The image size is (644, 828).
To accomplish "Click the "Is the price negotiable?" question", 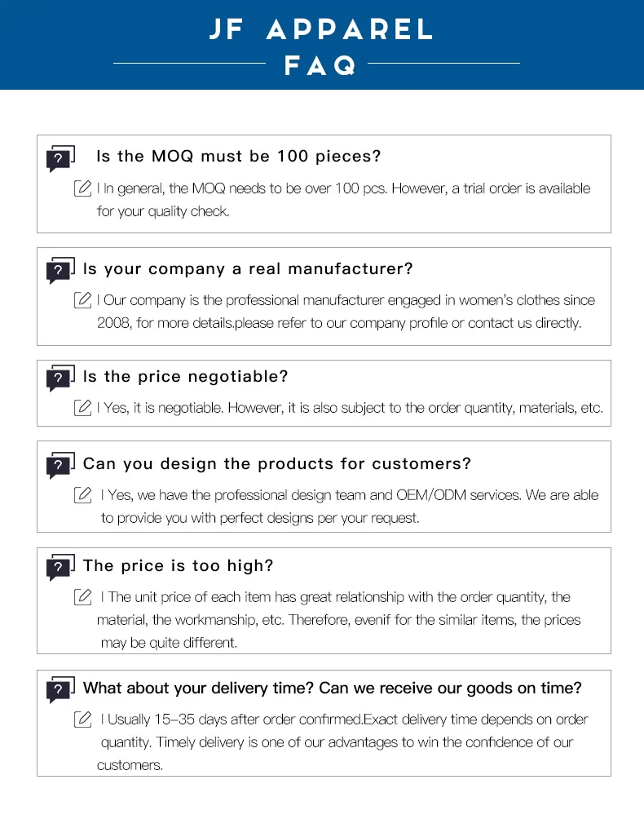I will [x=185, y=376].
